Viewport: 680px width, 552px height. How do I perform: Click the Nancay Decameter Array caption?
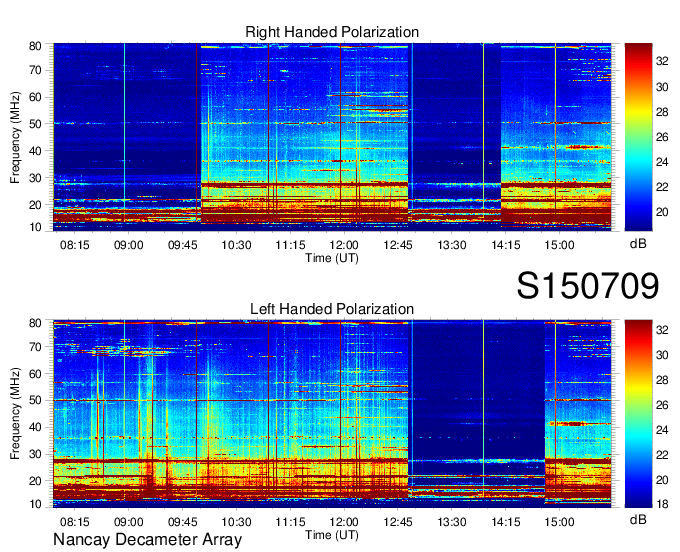click(147, 540)
